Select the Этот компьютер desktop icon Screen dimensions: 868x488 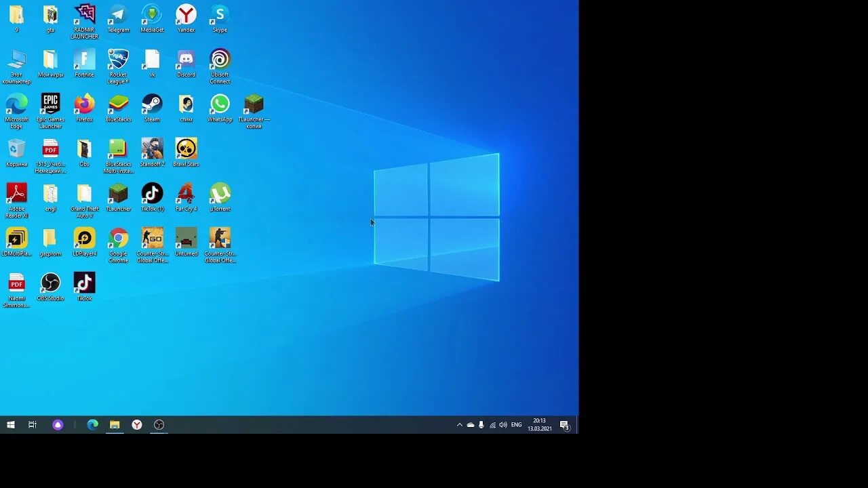click(16, 66)
